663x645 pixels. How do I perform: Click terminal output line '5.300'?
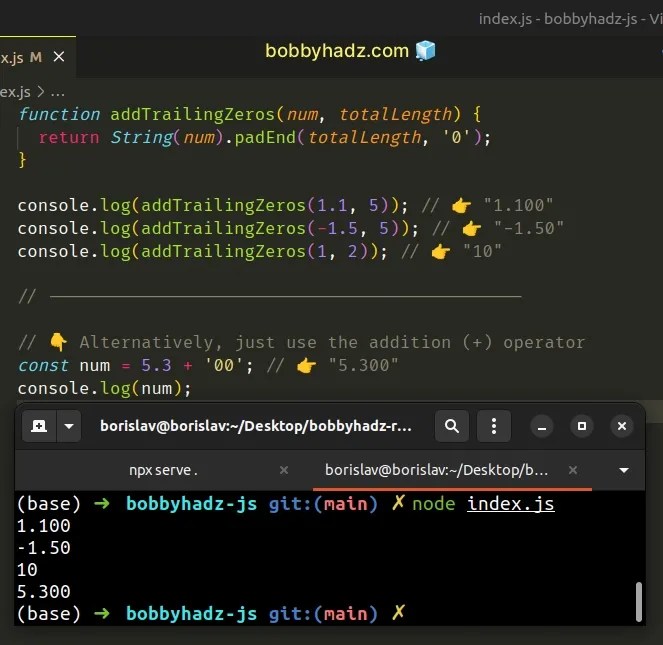(44, 592)
